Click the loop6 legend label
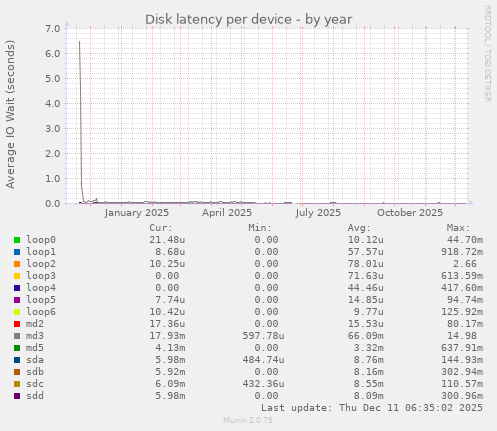The width and height of the screenshot is (497, 431). (x=41, y=312)
